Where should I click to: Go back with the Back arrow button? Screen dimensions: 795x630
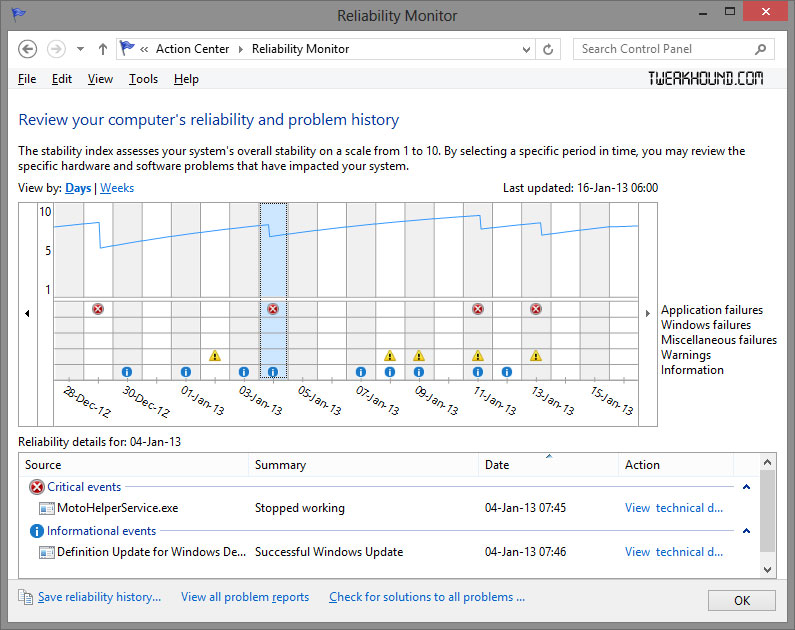click(x=27, y=49)
